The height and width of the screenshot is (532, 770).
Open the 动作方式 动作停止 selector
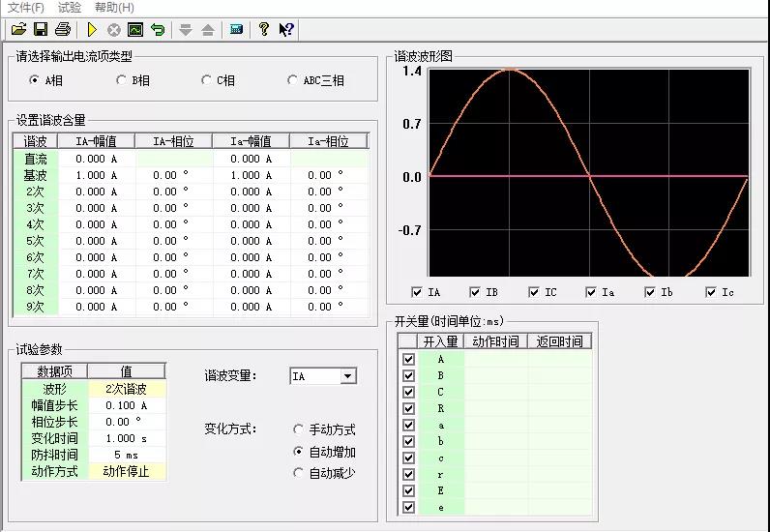pyautogui.click(x=127, y=471)
